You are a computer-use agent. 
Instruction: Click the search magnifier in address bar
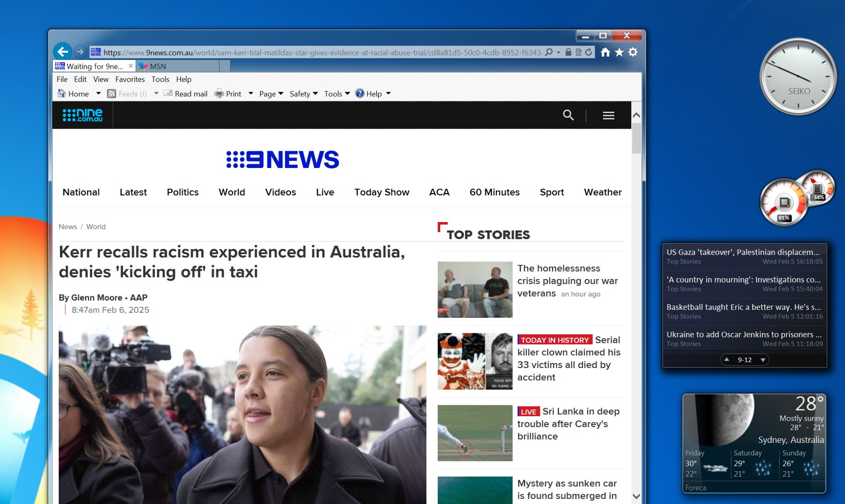pyautogui.click(x=549, y=52)
